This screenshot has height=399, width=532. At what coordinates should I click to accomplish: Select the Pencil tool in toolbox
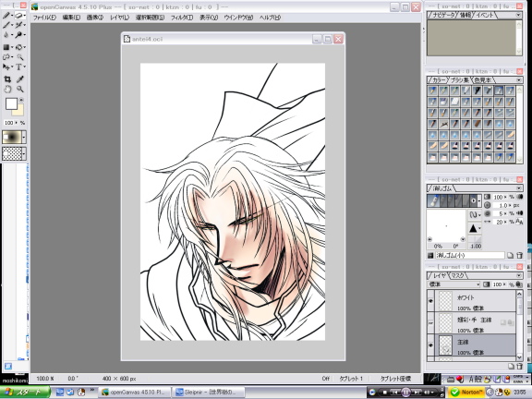click(x=6, y=16)
